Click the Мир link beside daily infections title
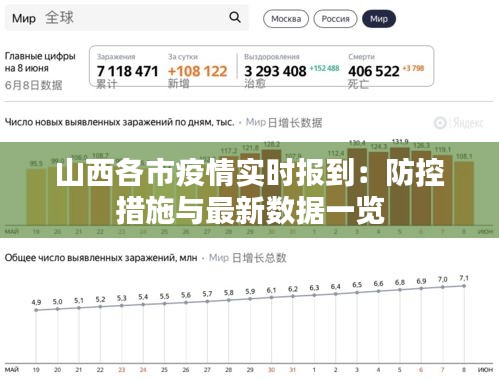 pyautogui.click(x=256, y=122)
